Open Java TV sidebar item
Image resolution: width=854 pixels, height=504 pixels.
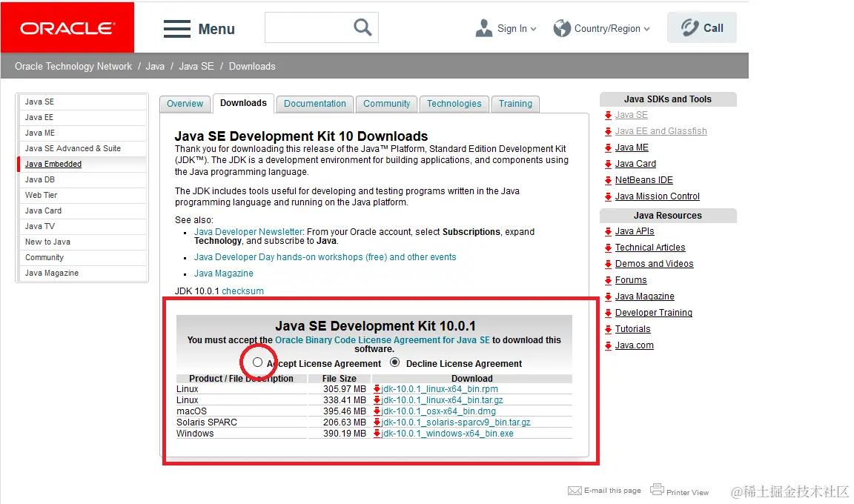[x=40, y=226]
